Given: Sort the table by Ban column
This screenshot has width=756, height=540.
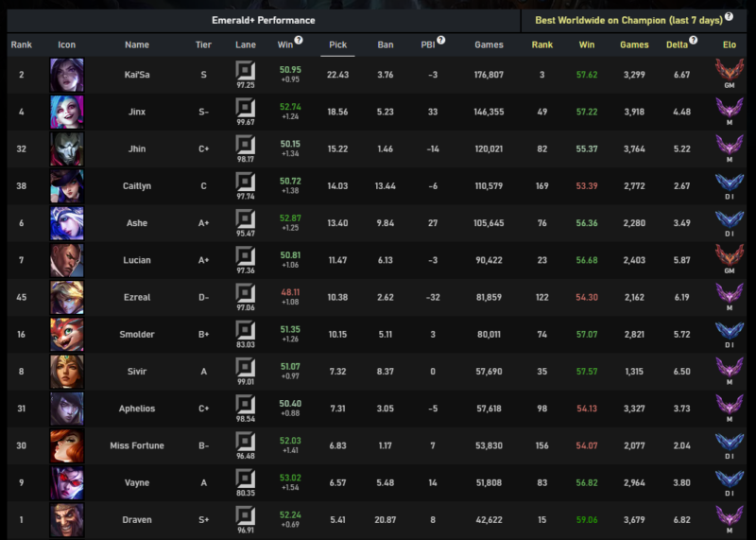Looking at the screenshot, I should [x=386, y=44].
